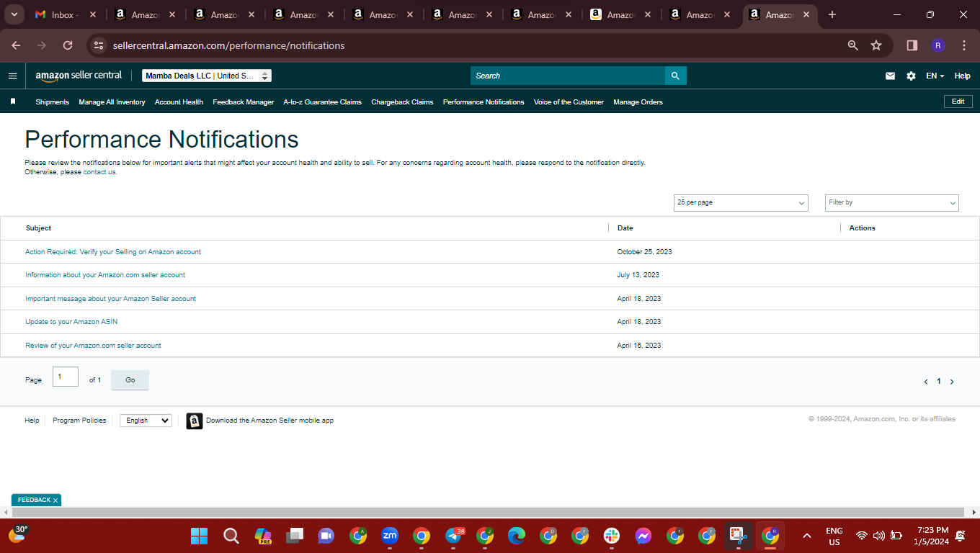Switch to the Gmail Inbox tab
The width and height of the screenshot is (980, 553).
tap(65, 14)
